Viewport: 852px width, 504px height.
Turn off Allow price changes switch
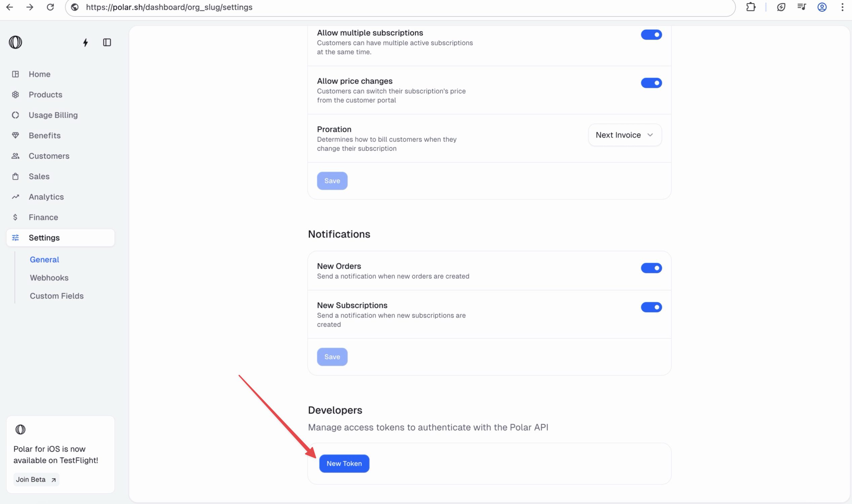click(x=651, y=83)
